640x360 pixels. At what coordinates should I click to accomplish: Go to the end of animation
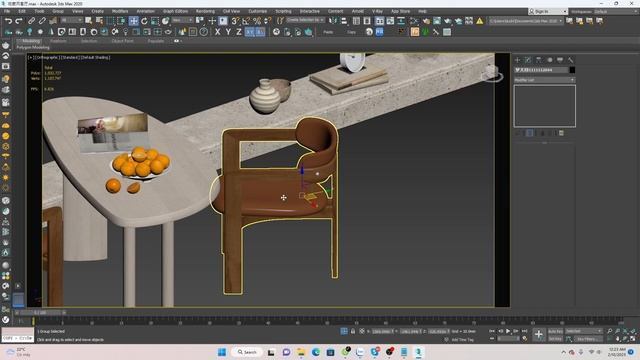click(524, 331)
